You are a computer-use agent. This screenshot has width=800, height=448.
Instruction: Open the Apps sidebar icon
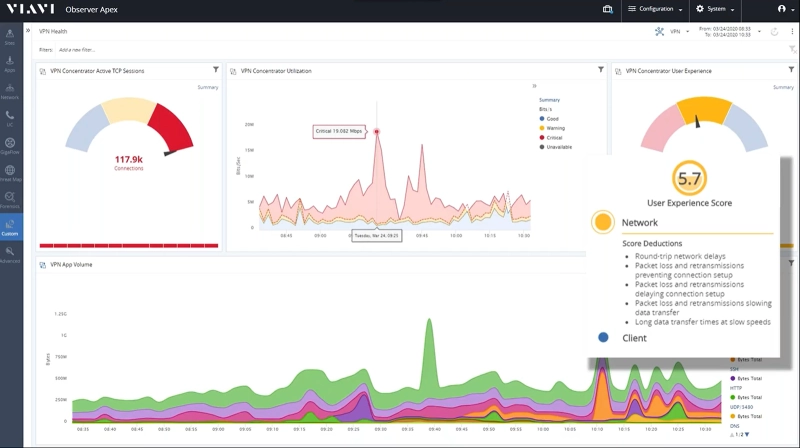(x=10, y=64)
